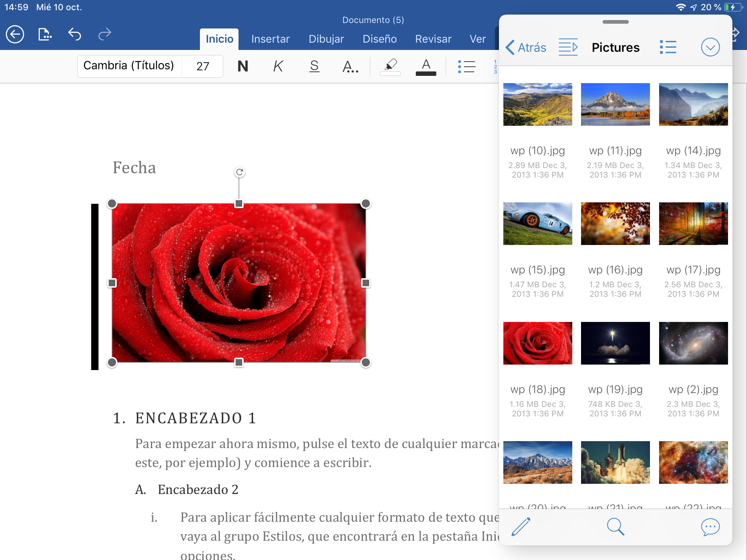747x560 pixels.
Task: Switch the file panel to list view
Action: [668, 47]
